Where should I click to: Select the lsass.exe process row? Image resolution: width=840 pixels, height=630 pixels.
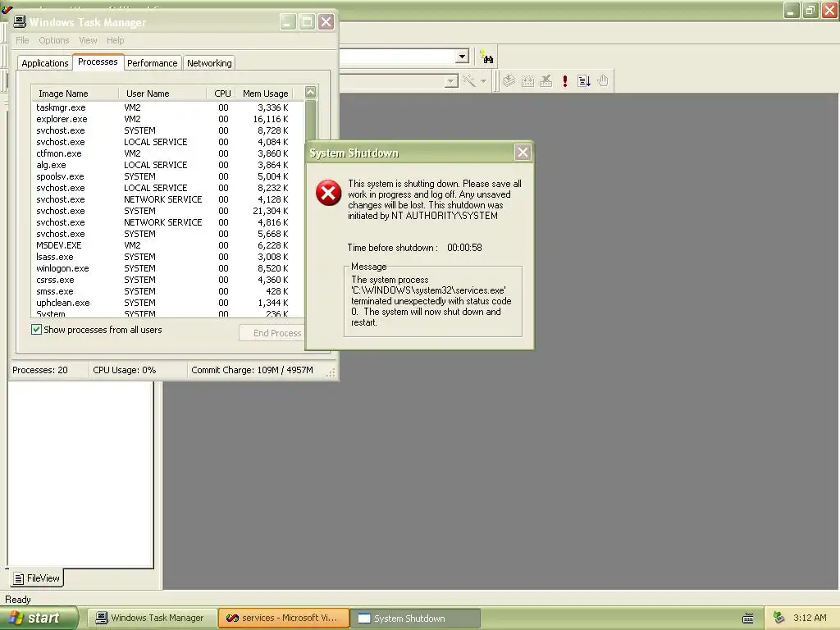coord(167,257)
